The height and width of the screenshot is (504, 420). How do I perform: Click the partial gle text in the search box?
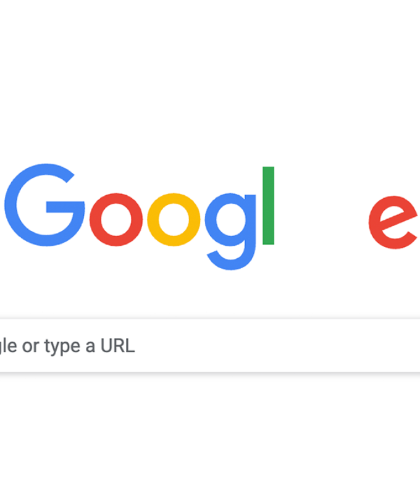click(x=9, y=346)
